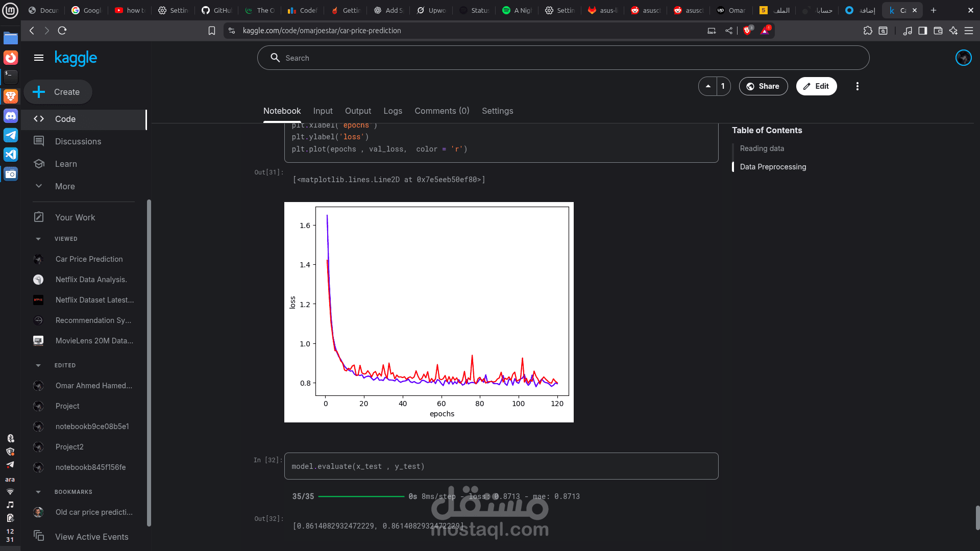The width and height of the screenshot is (980, 551).
Task: Open Discord from the dock
Action: 11,116
